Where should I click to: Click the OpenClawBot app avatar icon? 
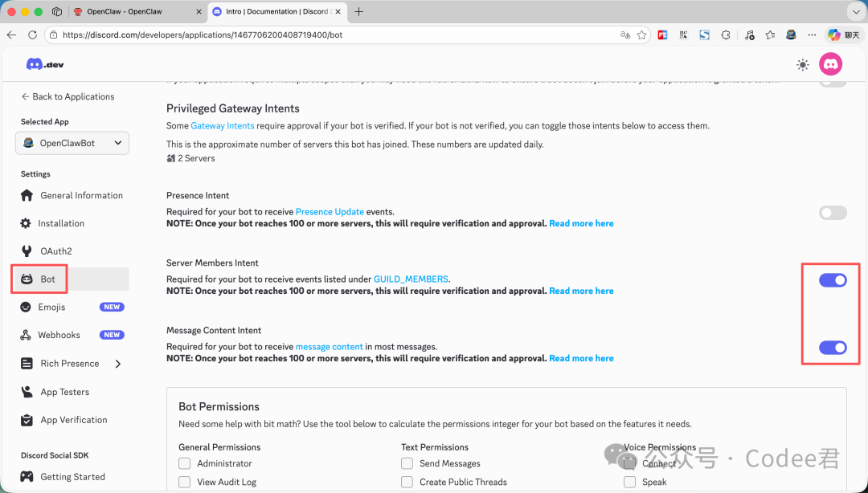[28, 143]
